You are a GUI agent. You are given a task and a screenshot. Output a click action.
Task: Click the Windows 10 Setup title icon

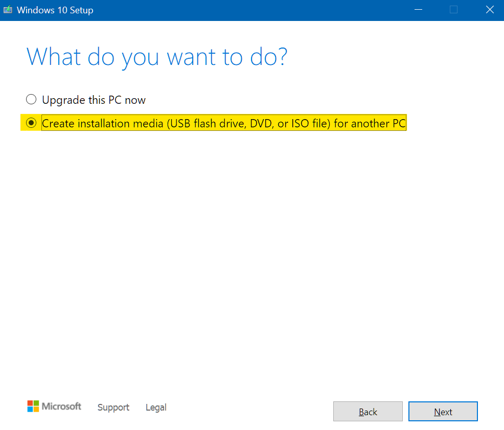[x=8, y=10]
